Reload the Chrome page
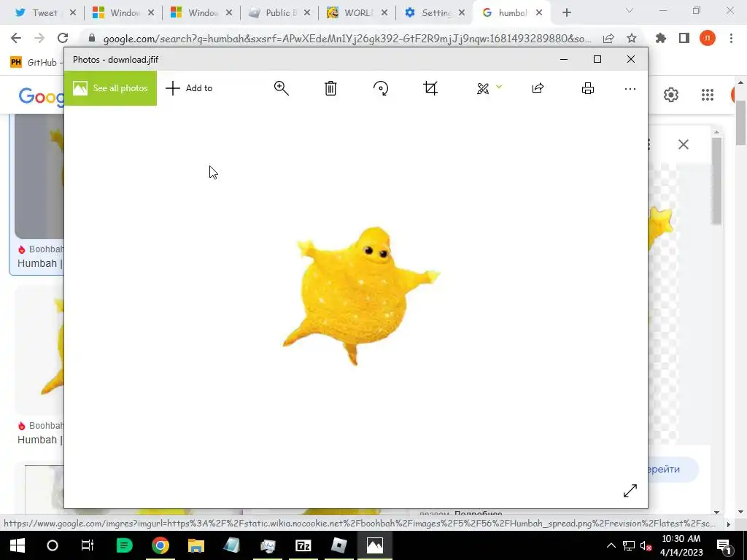Viewport: 747px width, 560px height. coord(63,38)
